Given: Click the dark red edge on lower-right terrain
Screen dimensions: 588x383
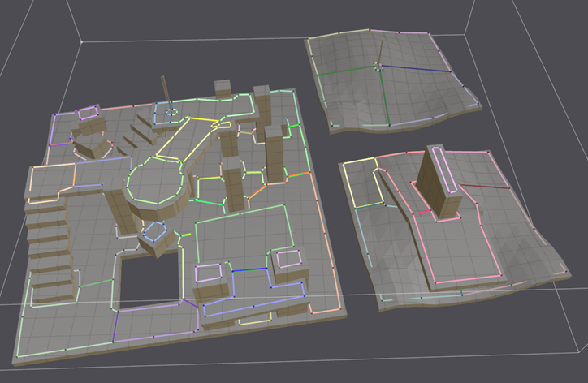Looking at the screenshot, I should pyautogui.click(x=487, y=192).
